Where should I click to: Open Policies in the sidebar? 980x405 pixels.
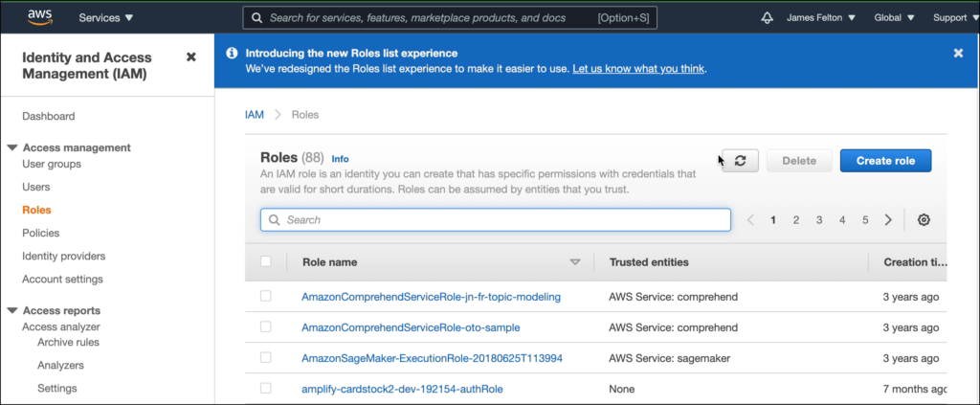(40, 233)
